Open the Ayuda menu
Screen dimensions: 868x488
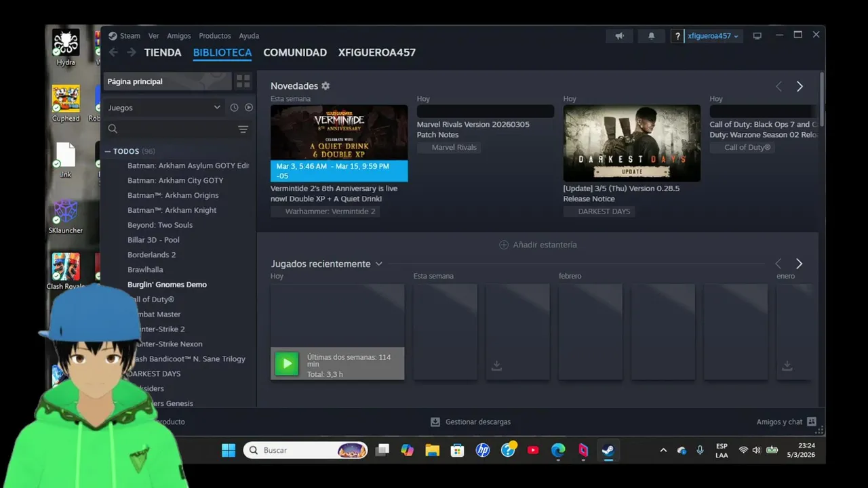pos(249,36)
